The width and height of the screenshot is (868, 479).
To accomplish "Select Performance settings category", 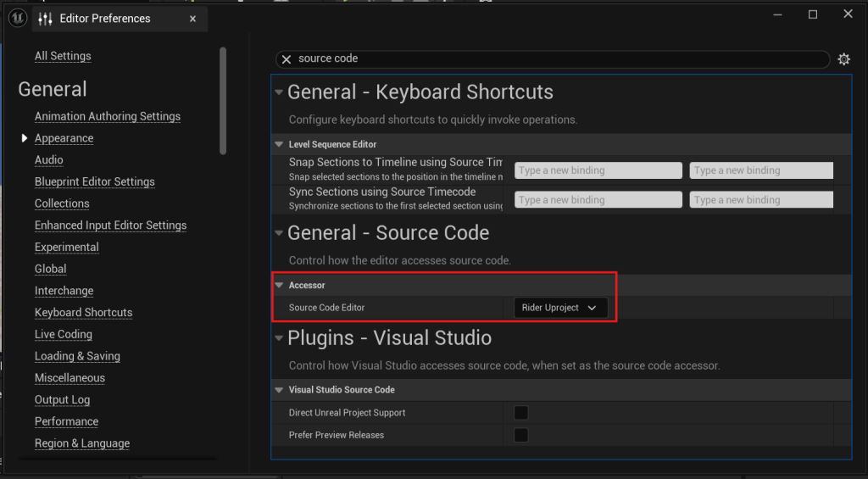I will click(x=66, y=421).
